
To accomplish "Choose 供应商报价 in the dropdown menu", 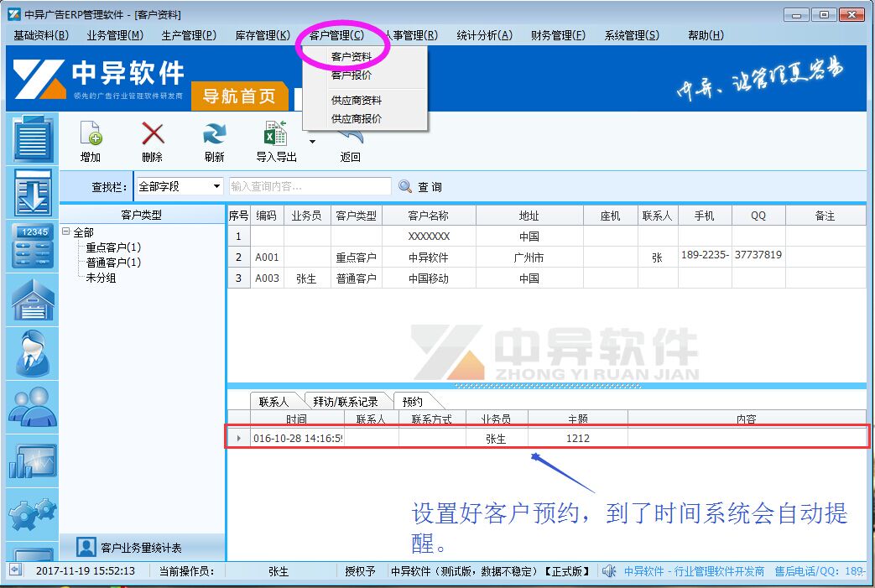I will tap(356, 119).
